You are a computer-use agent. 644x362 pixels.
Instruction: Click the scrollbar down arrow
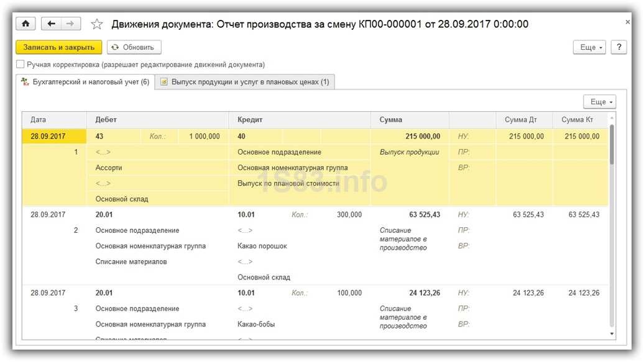point(612,333)
